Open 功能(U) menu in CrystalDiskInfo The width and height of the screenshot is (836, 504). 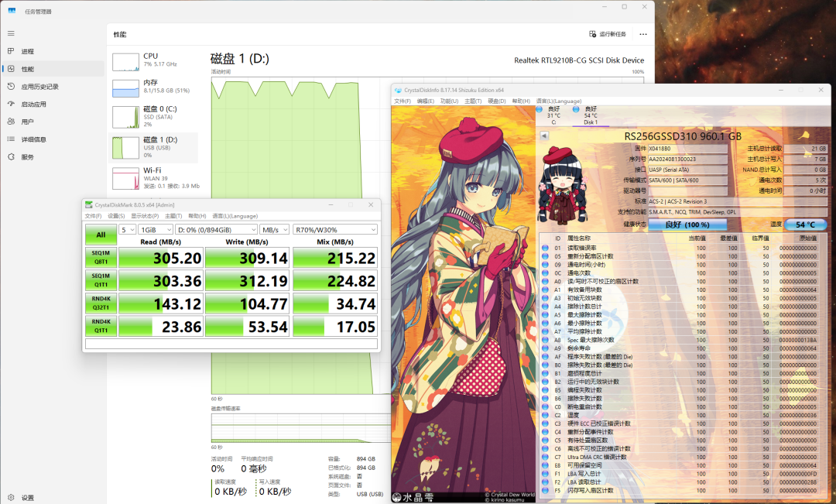449,101
